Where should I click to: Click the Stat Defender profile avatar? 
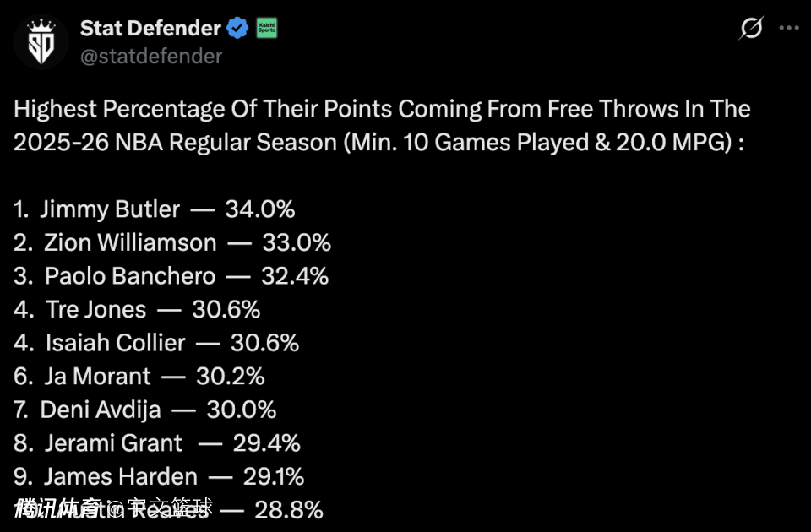[x=41, y=41]
